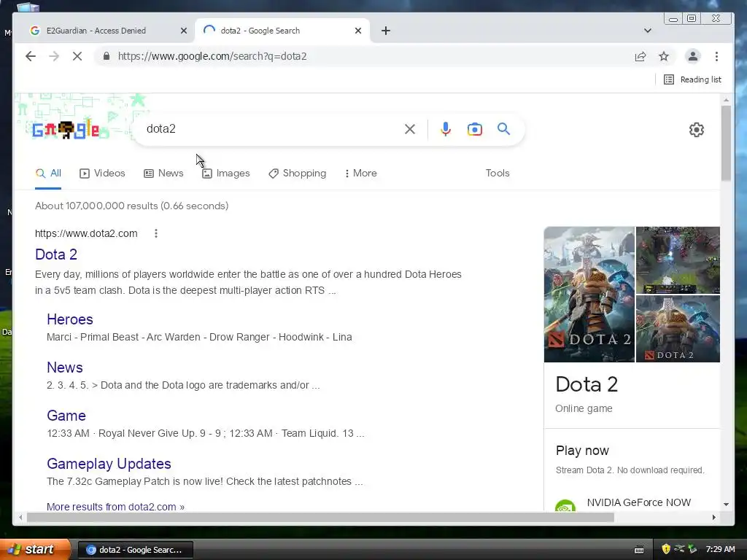Click More results from dota2.com
Viewport: 747px width, 560px height.
point(115,507)
